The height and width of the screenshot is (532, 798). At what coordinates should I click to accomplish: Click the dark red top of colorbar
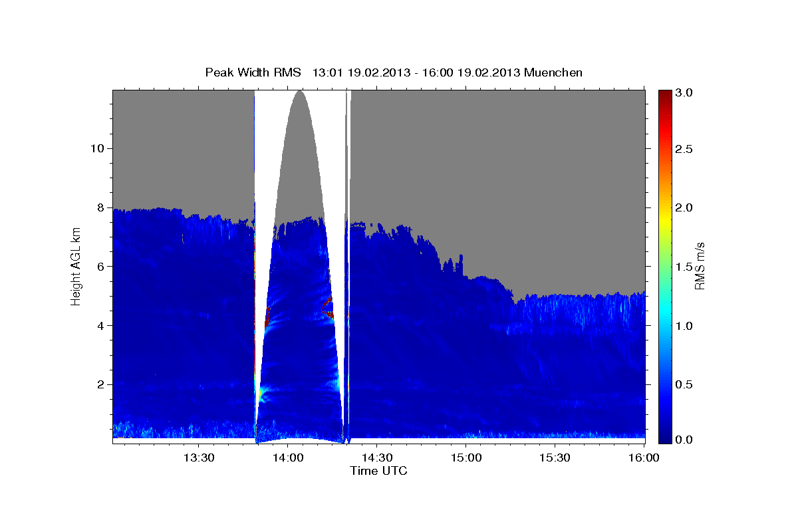pos(664,96)
